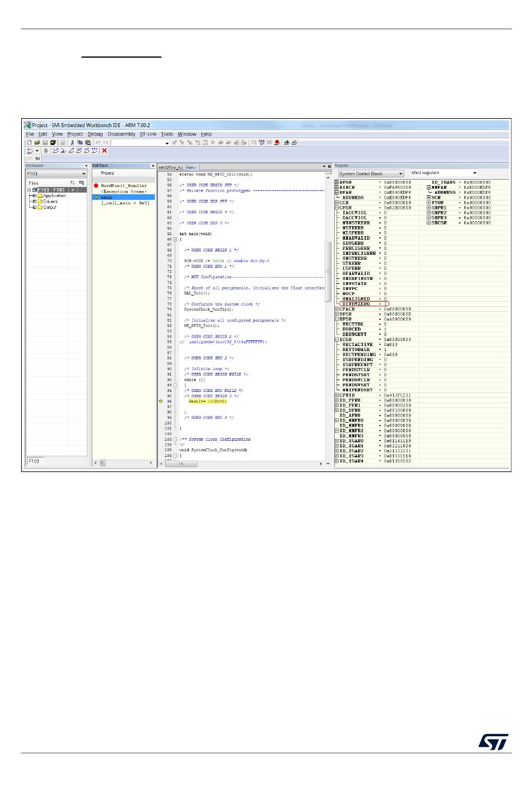Click the F103 tab at workspace bottom
Viewport: 532px width, 795px height.
pyautogui.click(x=34, y=461)
